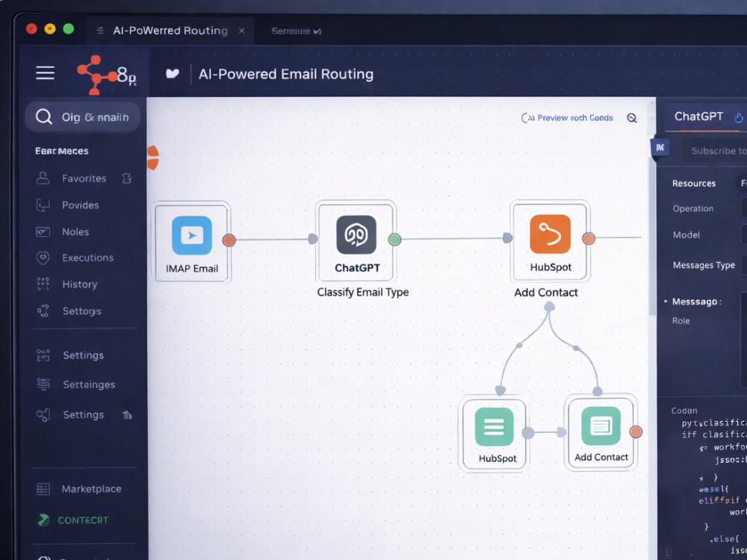Viewport: 747px width, 560px height.
Task: Click the Resources label
Action: (x=694, y=184)
